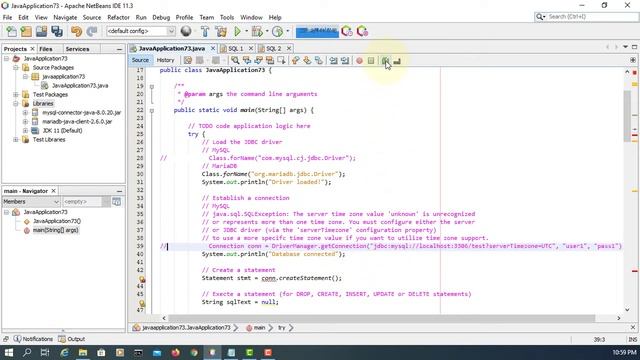The height and width of the screenshot is (360, 640).
Task: Open the Profile Project dropdown arrow
Action: pos(288,31)
